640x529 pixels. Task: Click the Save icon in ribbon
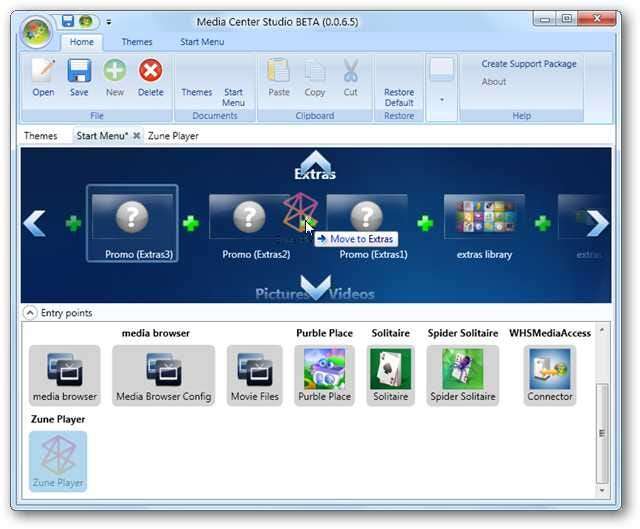[x=79, y=77]
